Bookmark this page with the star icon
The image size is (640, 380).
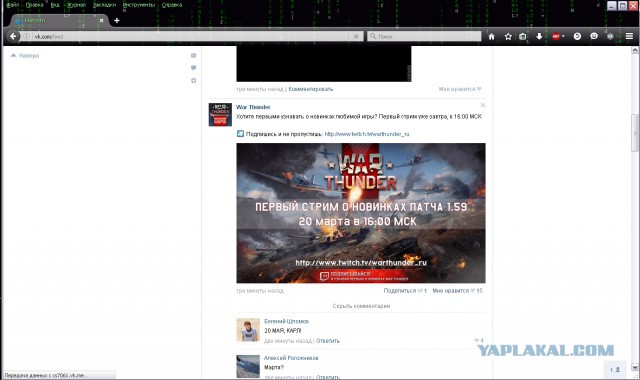coord(508,36)
